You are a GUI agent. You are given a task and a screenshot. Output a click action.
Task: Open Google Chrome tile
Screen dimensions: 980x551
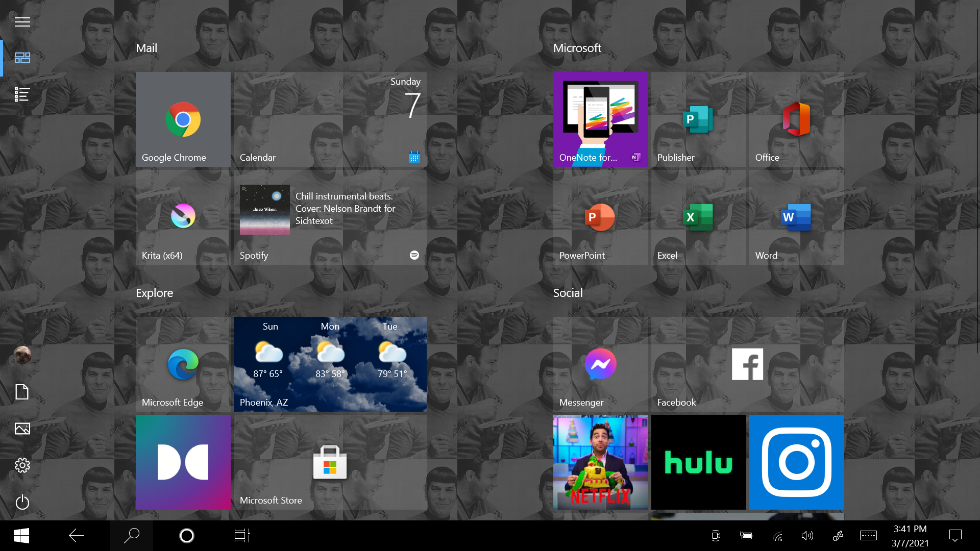pyautogui.click(x=183, y=119)
